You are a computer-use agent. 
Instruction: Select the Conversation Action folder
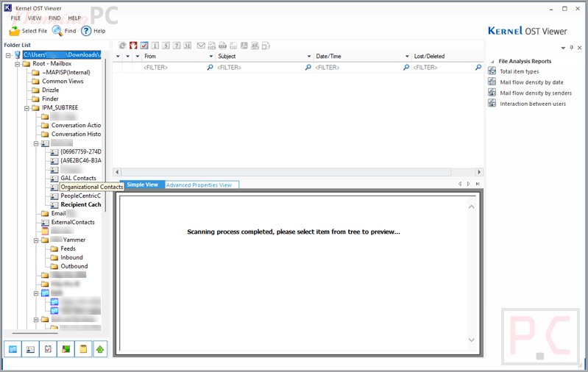point(76,125)
